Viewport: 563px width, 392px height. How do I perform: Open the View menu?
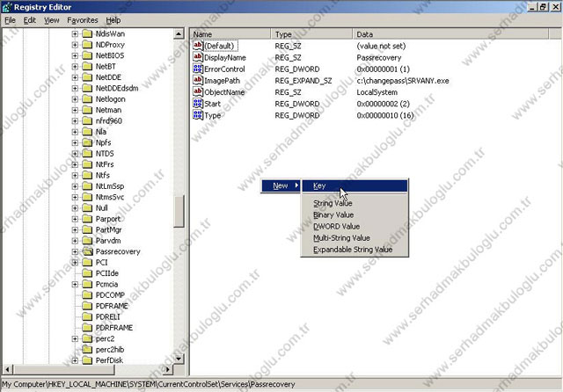[x=52, y=20]
